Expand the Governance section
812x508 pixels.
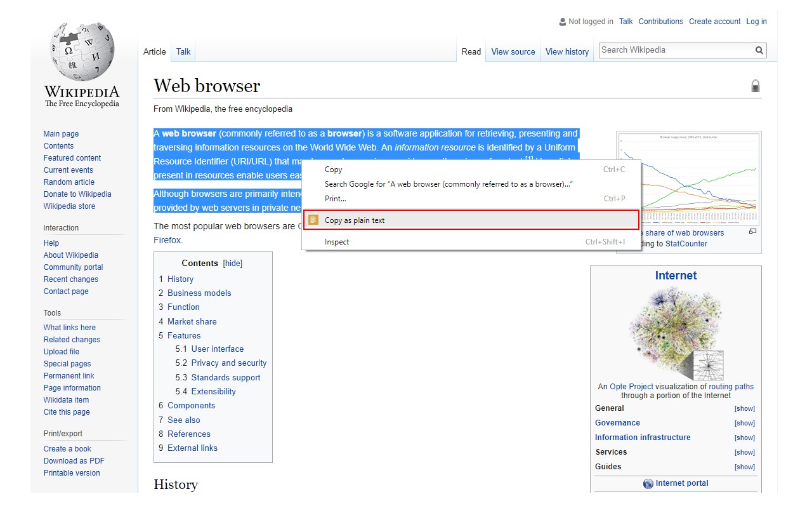tap(745, 424)
